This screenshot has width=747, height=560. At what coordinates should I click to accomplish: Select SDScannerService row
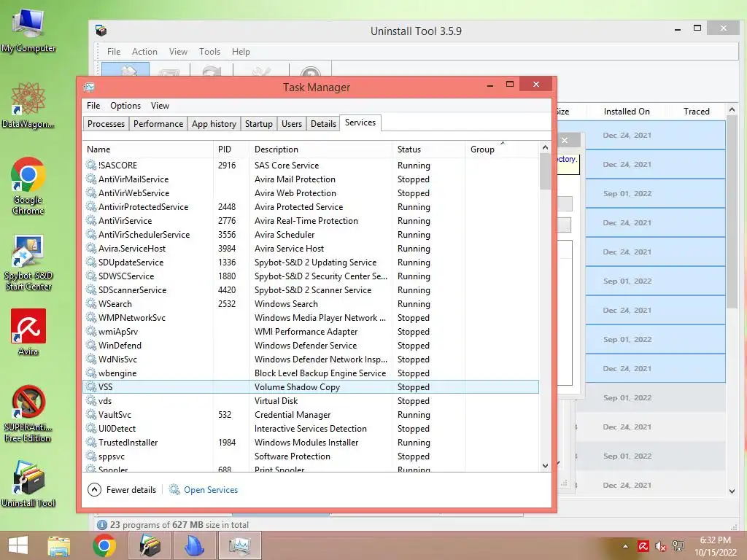tap(311, 290)
